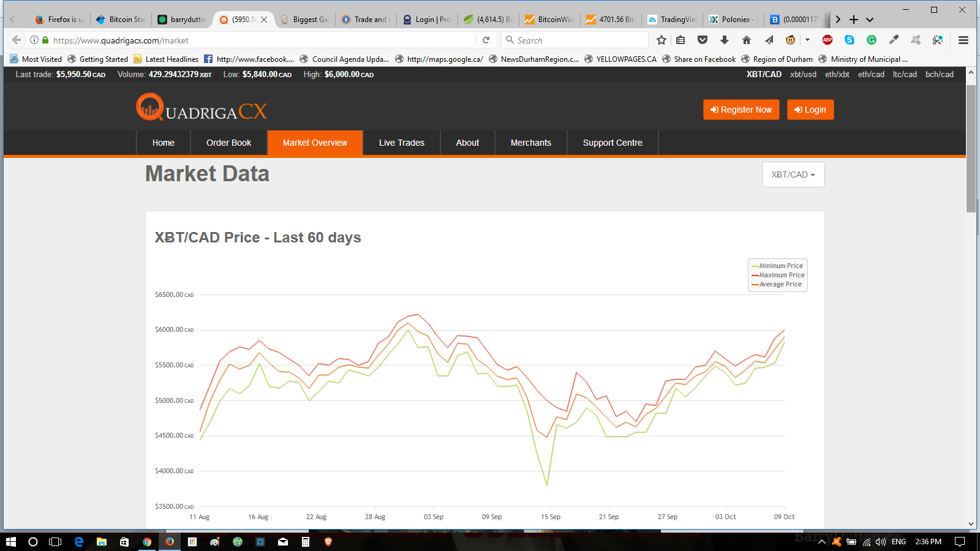This screenshot has width=980, height=551.
Task: Show your bookmarks list
Action: point(680,40)
